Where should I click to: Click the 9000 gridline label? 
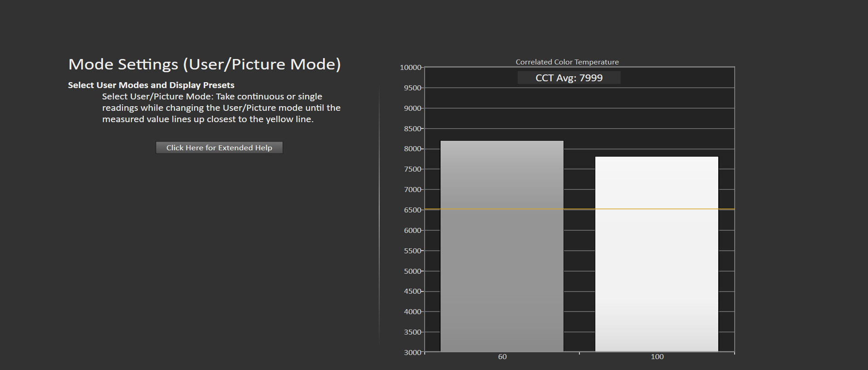click(412, 108)
